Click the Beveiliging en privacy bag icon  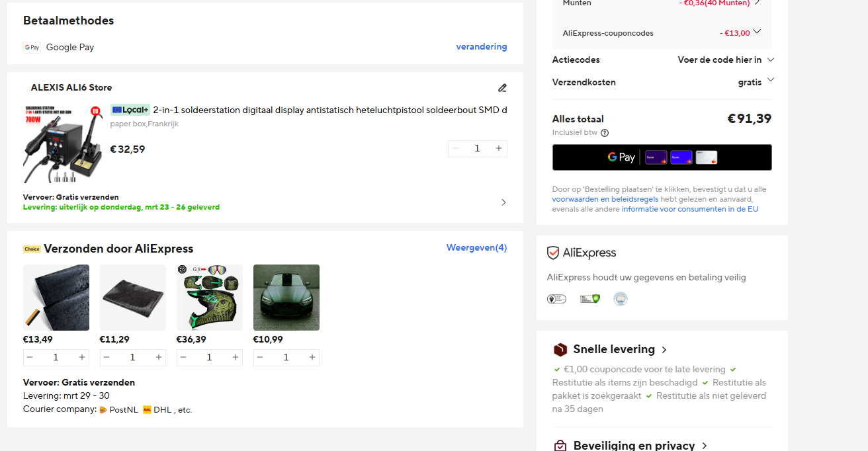click(x=560, y=446)
